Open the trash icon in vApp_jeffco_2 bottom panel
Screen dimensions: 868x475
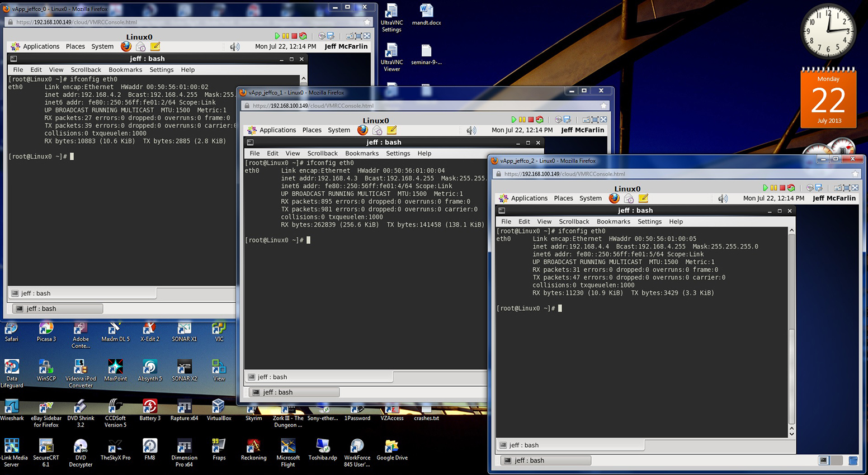pyautogui.click(x=853, y=460)
